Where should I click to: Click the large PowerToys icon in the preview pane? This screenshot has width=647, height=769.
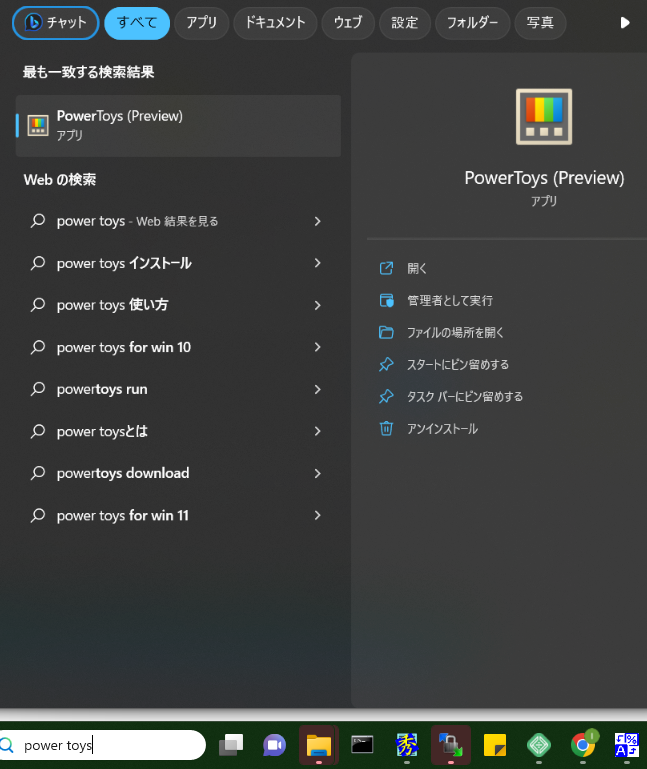543,117
